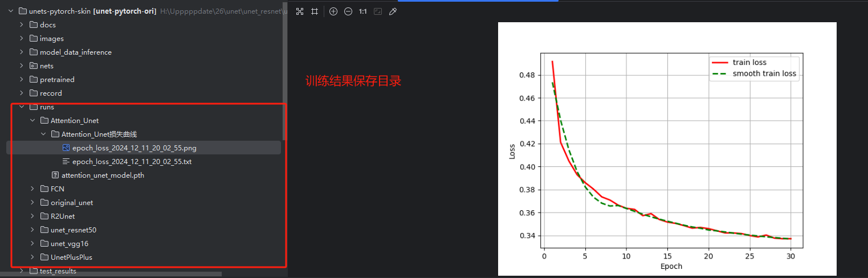Expand the pretrained folder arrow
The height and width of the screenshot is (278, 868).
(x=22, y=79)
